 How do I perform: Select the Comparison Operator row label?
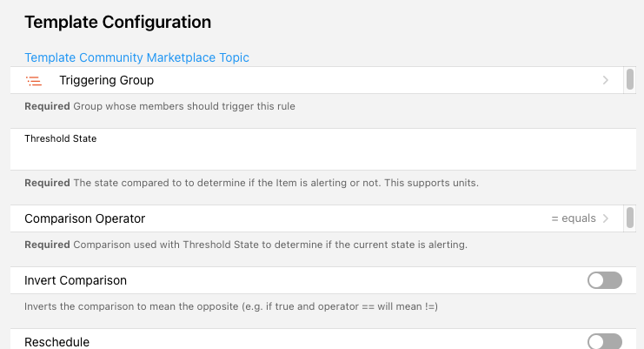pos(84,218)
